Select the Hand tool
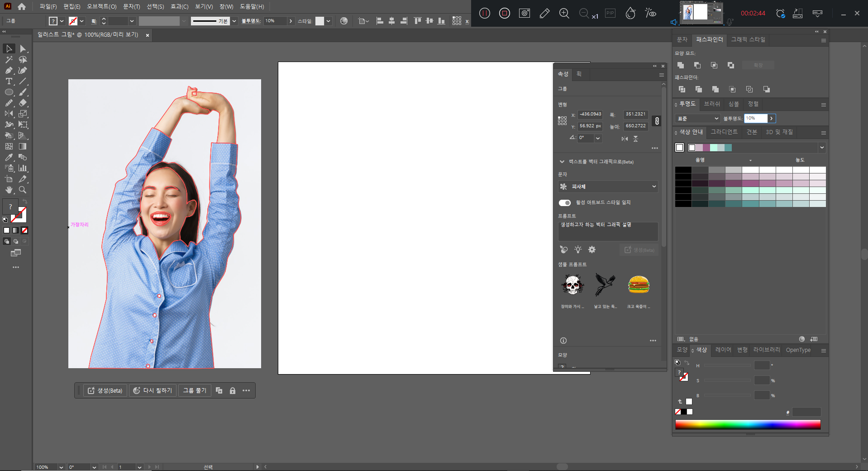This screenshot has width=868, height=471. click(x=9, y=190)
